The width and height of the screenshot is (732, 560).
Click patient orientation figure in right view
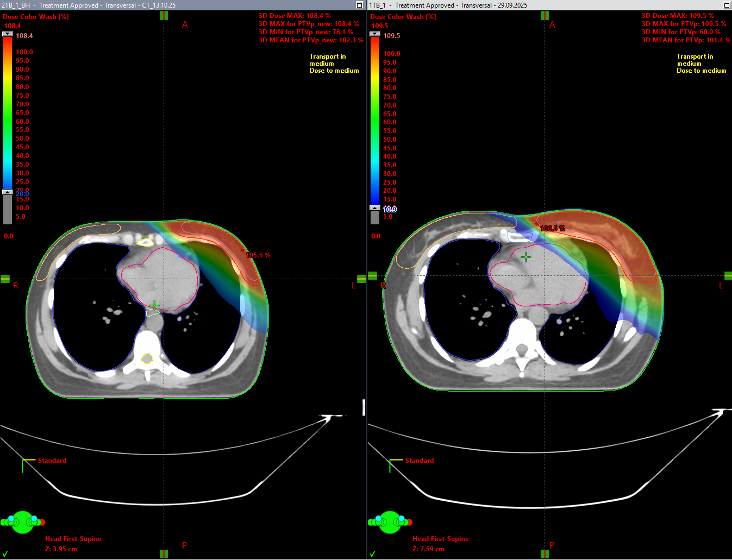point(390,522)
